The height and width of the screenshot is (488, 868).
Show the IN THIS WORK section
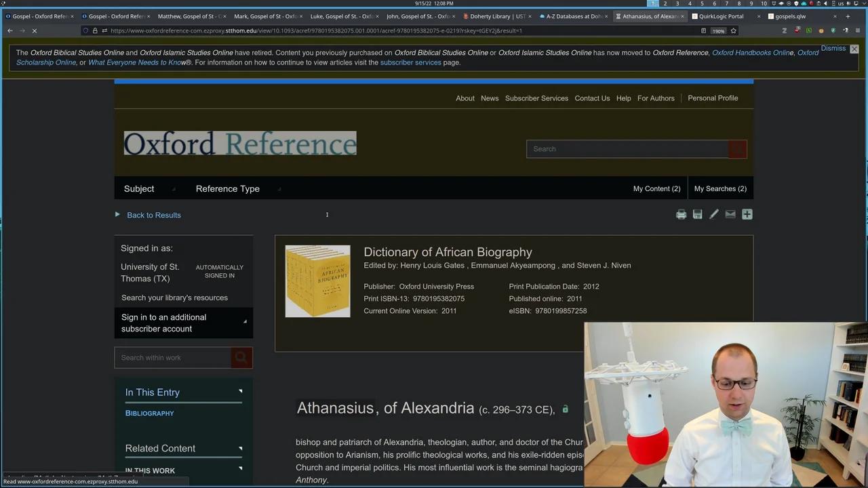tap(240, 469)
